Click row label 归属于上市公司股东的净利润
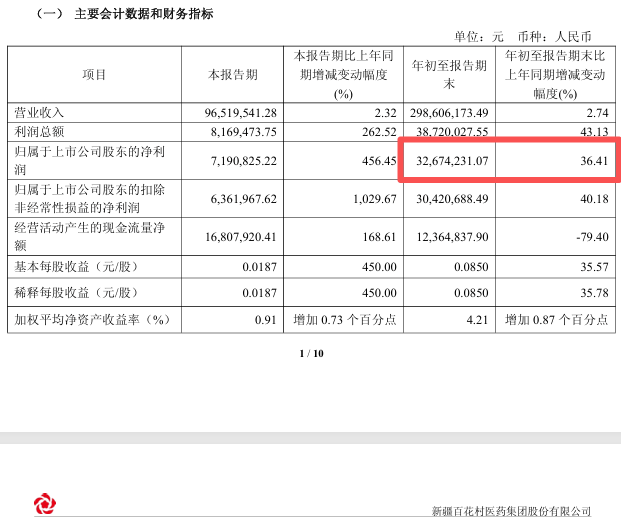This screenshot has height=519, width=621. pos(90,160)
